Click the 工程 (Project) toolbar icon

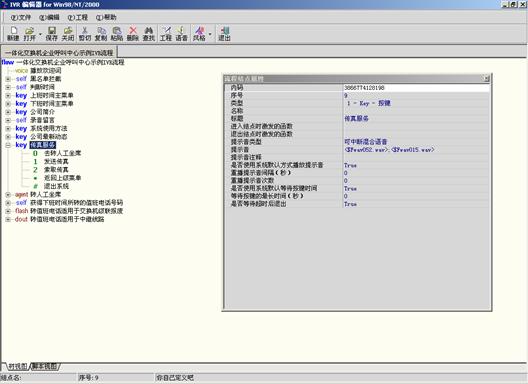tap(166, 34)
